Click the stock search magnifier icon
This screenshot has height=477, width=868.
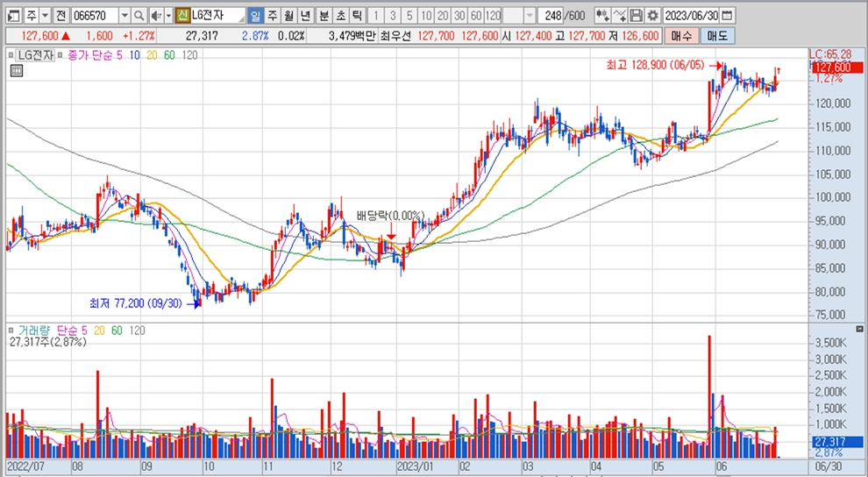coord(139,16)
